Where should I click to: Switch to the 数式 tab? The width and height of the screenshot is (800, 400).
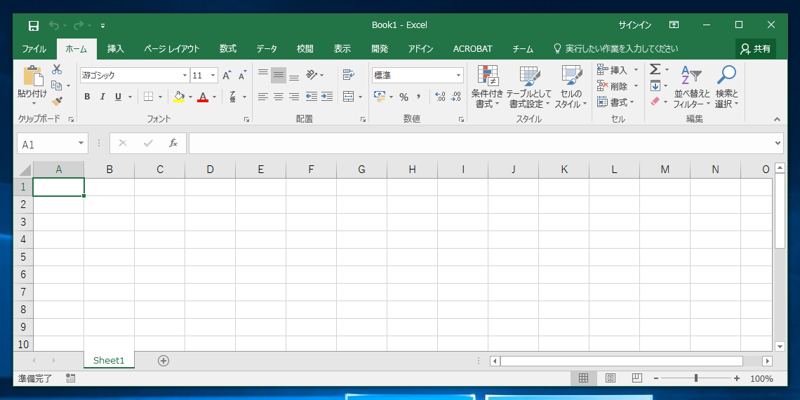click(228, 49)
